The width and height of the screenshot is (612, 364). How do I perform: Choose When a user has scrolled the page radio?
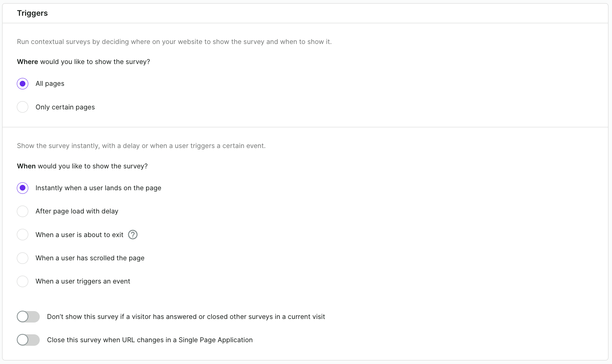(23, 258)
